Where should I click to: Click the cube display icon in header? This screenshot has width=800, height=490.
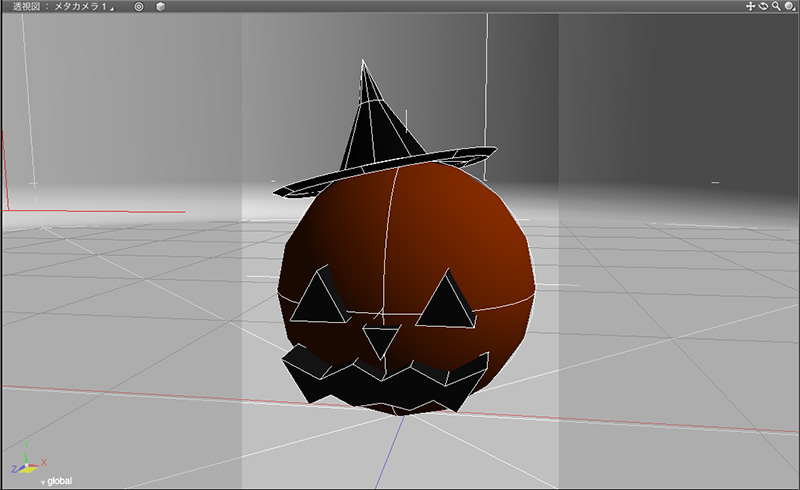pyautogui.click(x=160, y=7)
